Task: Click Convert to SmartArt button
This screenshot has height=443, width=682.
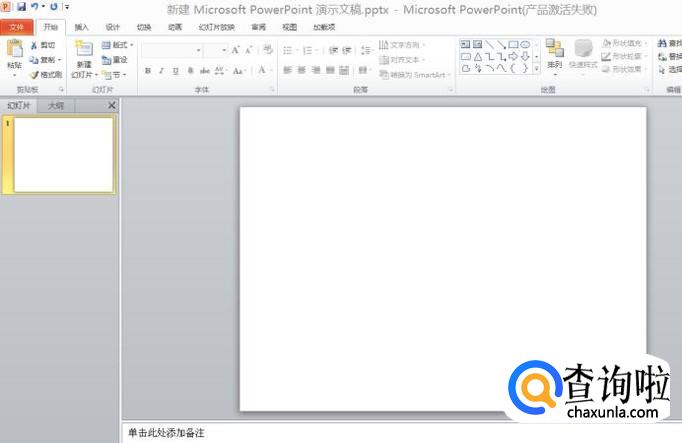Action: coord(415,75)
